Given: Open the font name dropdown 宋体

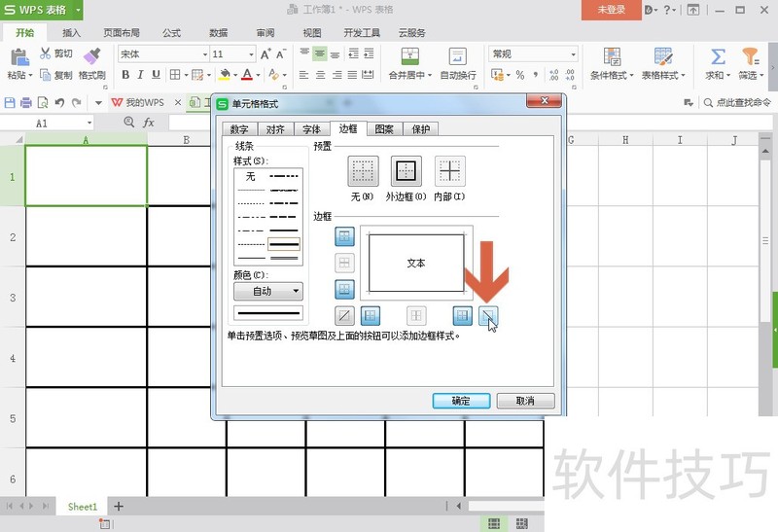Looking at the screenshot, I should tap(205, 54).
